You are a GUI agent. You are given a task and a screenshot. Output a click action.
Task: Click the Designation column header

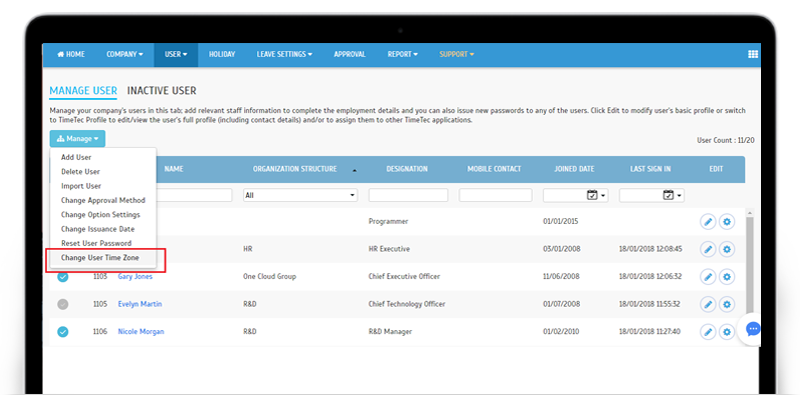[407, 169]
